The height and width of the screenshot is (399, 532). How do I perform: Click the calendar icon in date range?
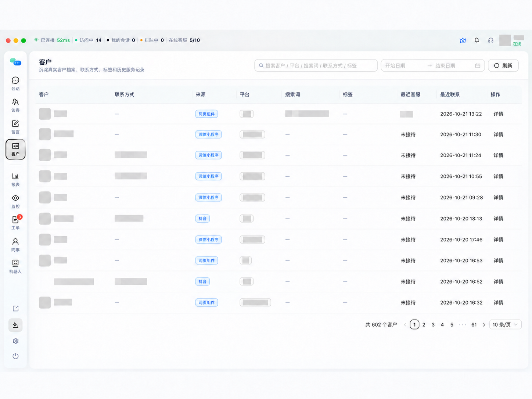[x=478, y=66]
